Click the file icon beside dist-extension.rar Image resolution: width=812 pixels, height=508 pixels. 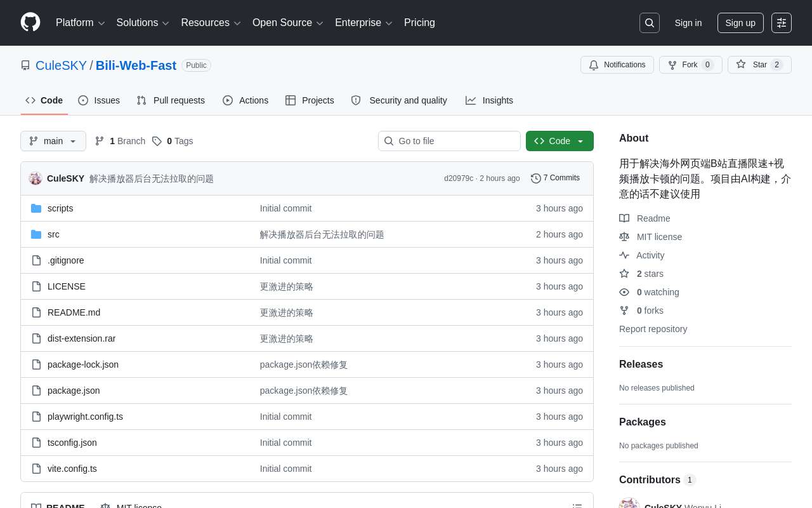point(36,338)
